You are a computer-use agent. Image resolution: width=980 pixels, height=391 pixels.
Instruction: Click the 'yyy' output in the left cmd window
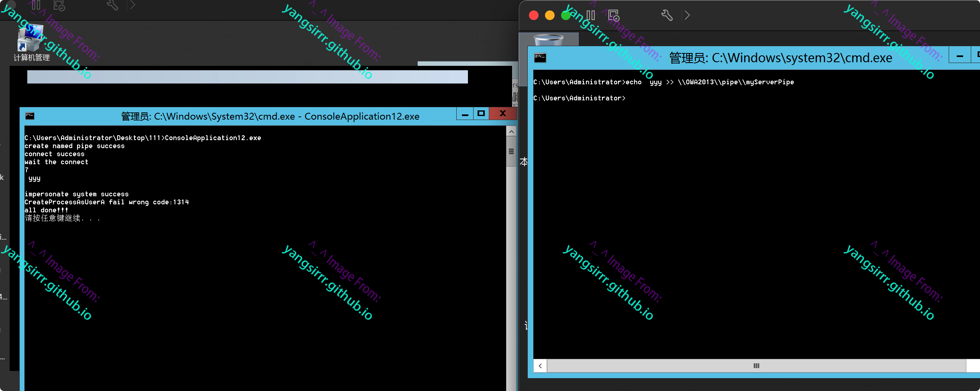(35, 178)
